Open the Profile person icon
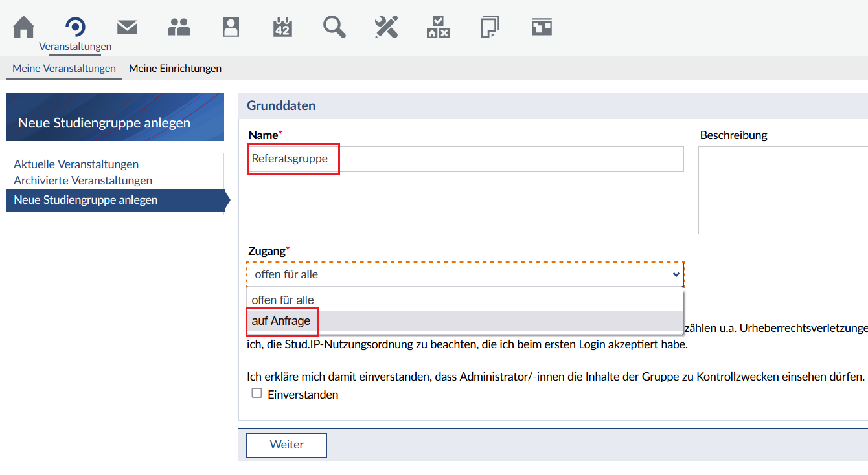This screenshot has height=475, width=868. tap(231, 27)
